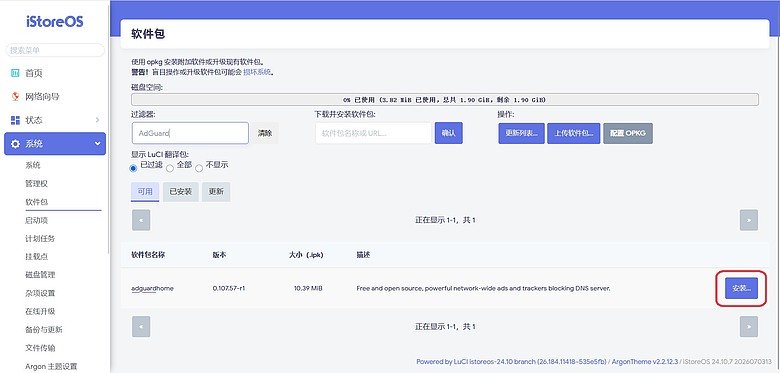Go to previous page in bottom pager

[141, 327]
